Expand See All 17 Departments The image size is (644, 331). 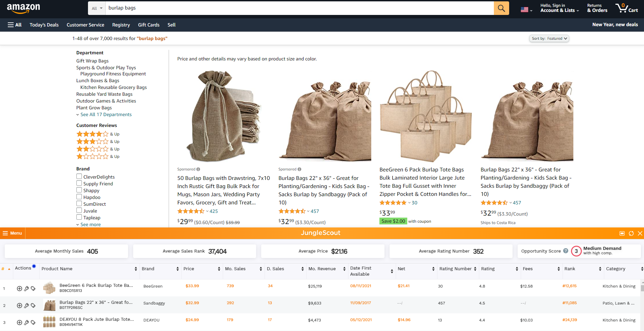pos(106,115)
